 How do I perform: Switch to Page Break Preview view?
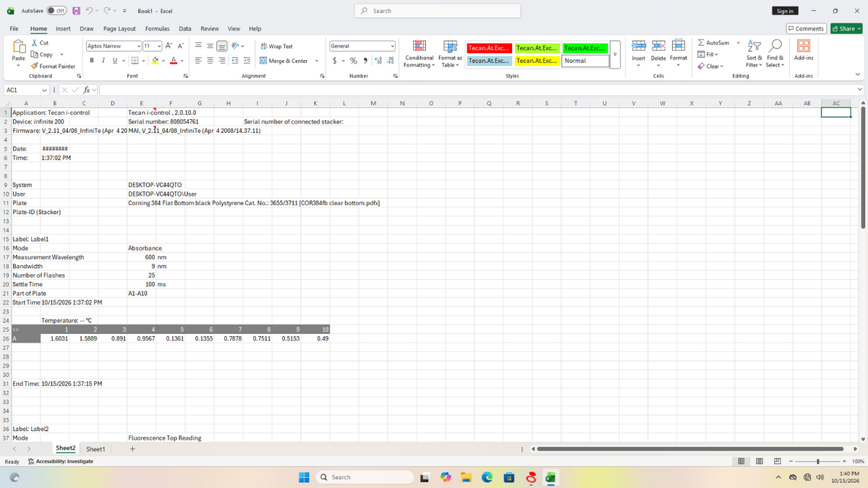777,461
